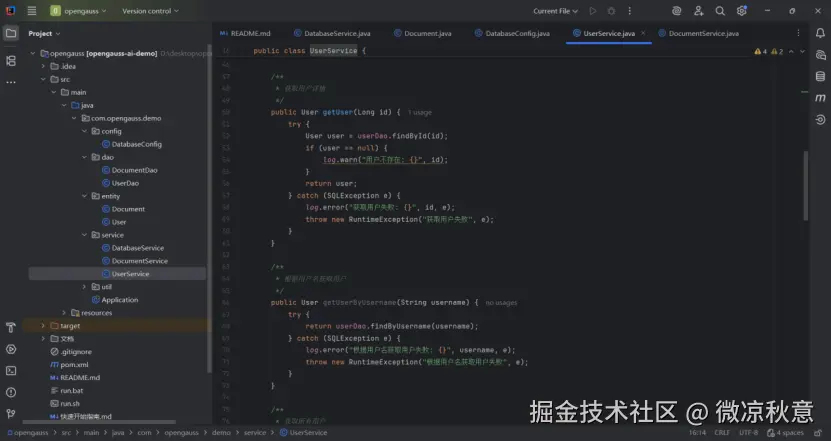Open the opengauss project dropdown

(78, 11)
